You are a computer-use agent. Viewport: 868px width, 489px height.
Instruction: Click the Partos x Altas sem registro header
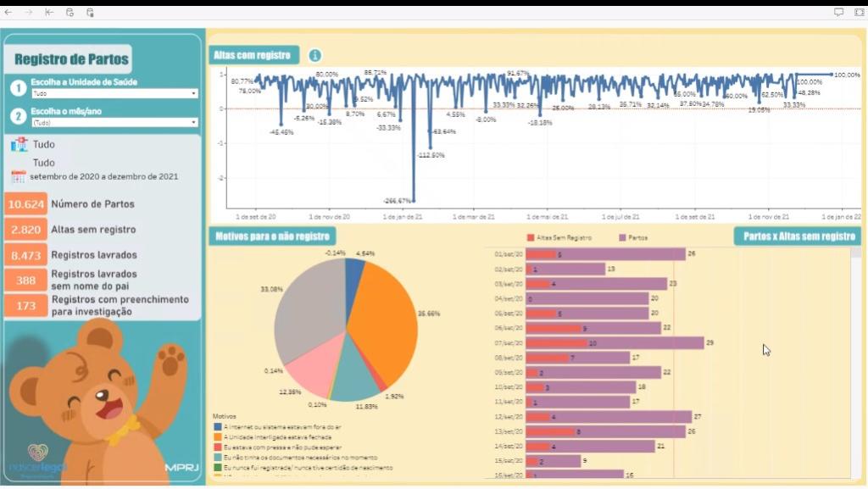click(797, 236)
